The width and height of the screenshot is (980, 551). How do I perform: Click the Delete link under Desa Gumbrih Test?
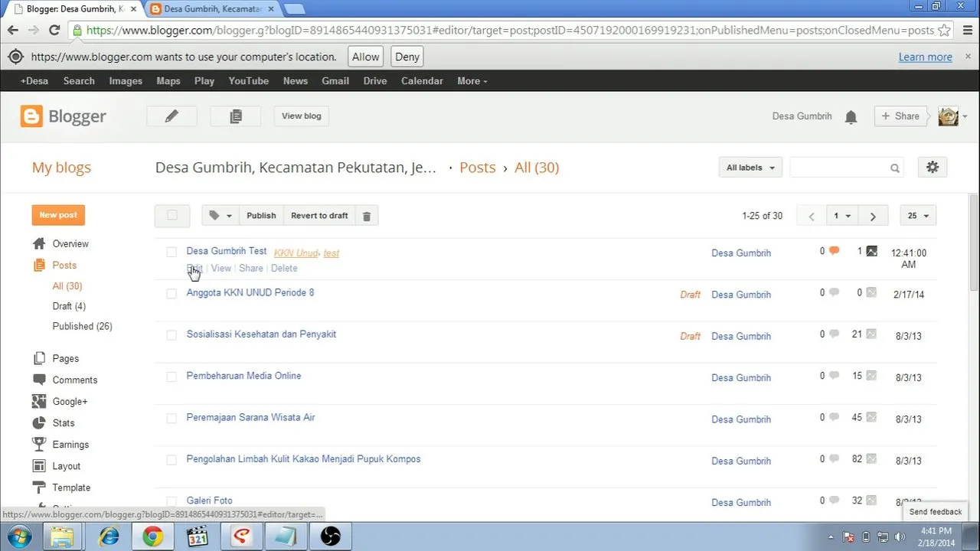284,269
